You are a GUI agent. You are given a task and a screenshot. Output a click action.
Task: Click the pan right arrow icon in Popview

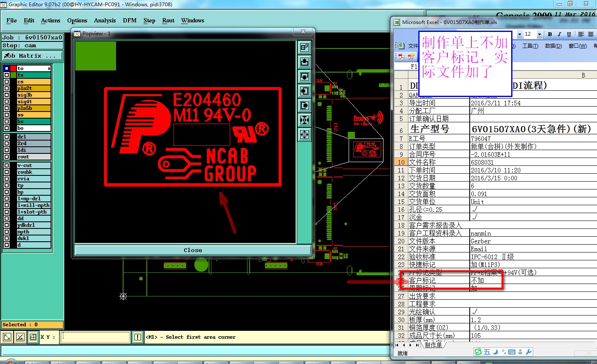(x=304, y=105)
